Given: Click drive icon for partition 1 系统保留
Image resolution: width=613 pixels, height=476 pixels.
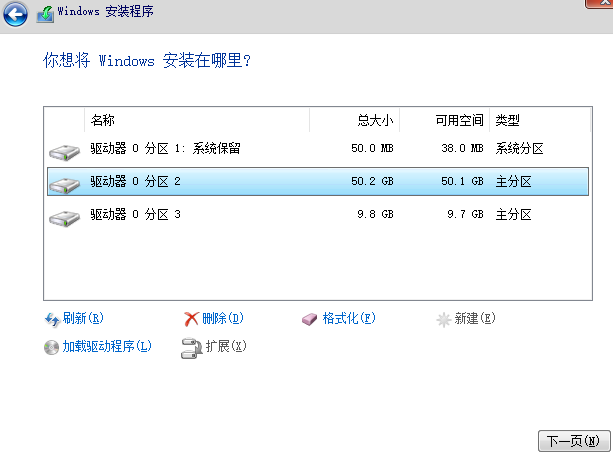Looking at the screenshot, I should 65,151.
